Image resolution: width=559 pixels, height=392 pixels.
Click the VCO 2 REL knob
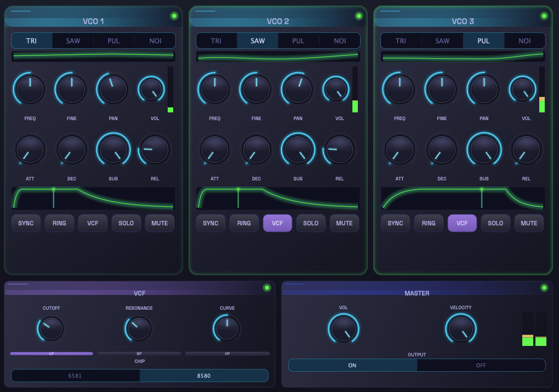(x=339, y=150)
